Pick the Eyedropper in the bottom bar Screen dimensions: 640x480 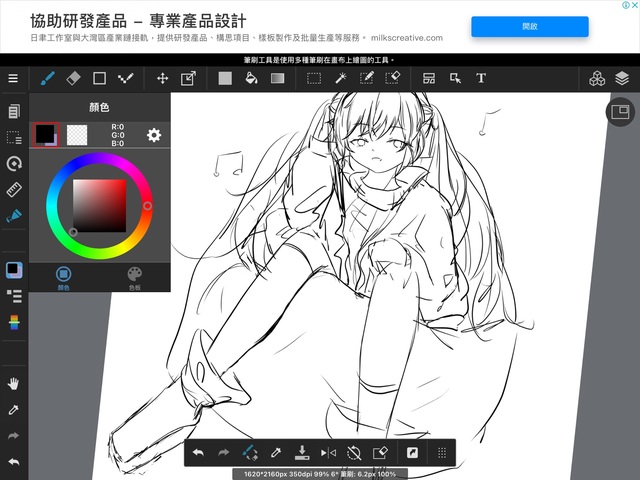coord(276,453)
